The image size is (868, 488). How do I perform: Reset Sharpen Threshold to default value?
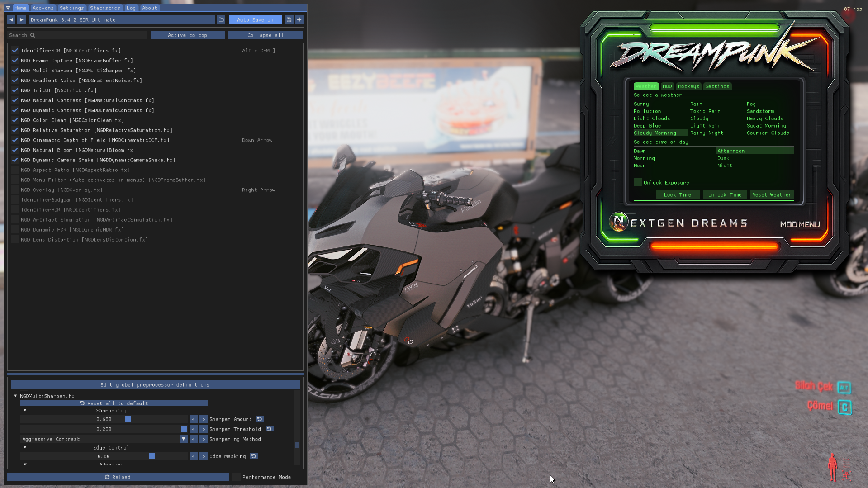point(269,429)
